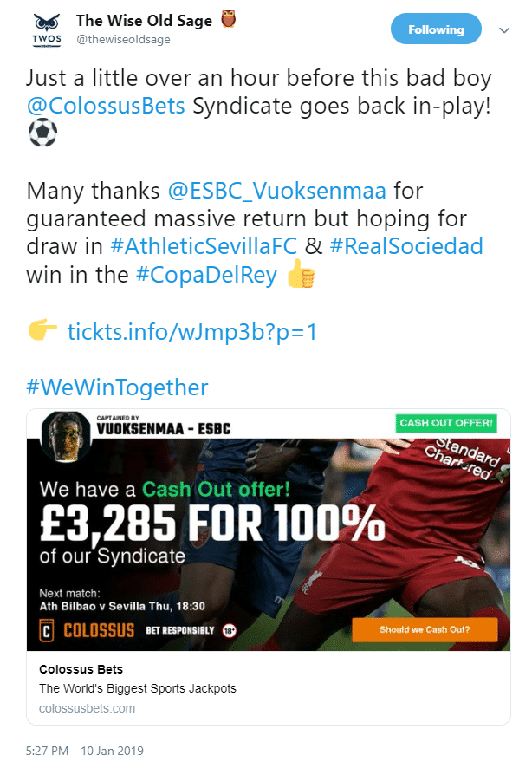This screenshot has height=768, width=532.
Task: Click the TWOS owl profile avatar
Action: (x=47, y=30)
